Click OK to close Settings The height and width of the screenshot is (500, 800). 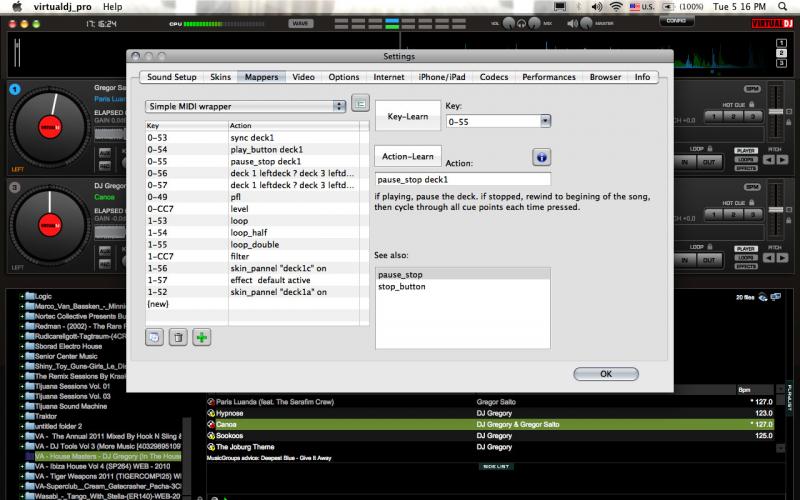[606, 374]
